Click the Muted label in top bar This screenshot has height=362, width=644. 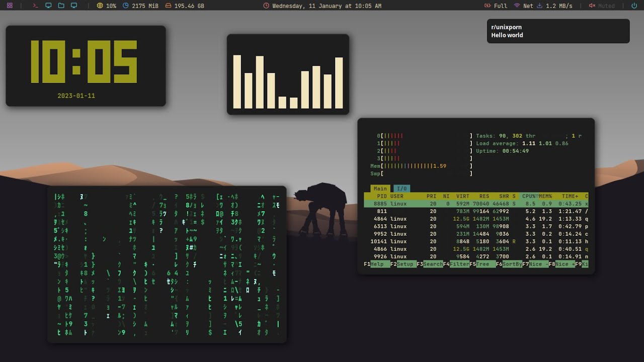point(606,6)
